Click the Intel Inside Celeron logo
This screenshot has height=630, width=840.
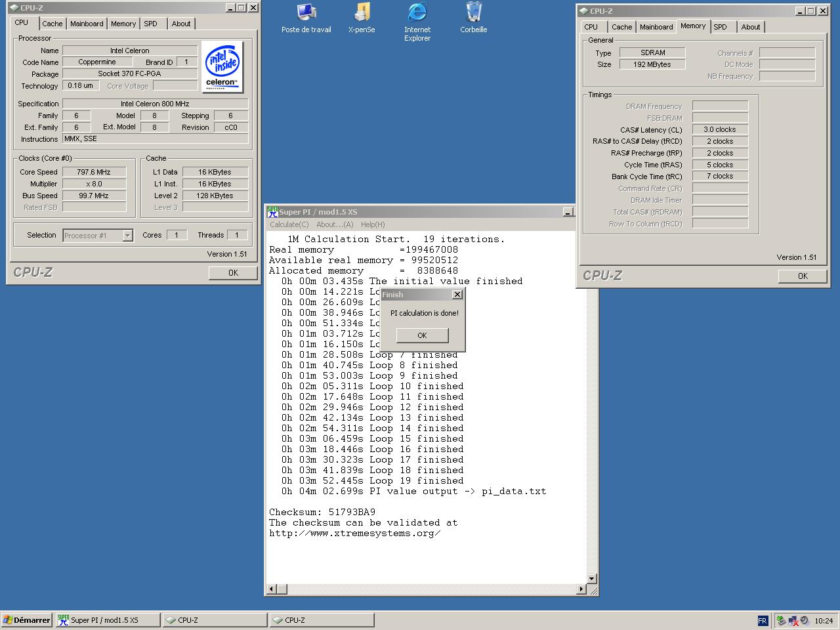point(222,67)
